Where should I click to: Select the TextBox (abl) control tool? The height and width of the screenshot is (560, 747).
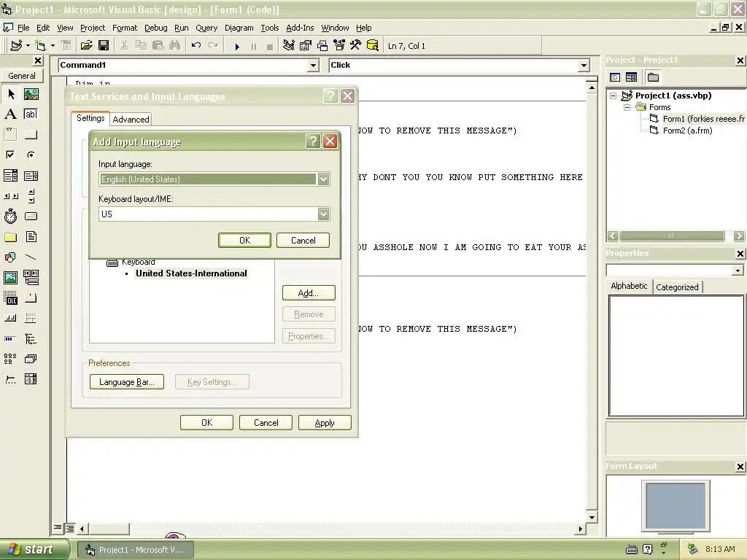[x=31, y=114]
